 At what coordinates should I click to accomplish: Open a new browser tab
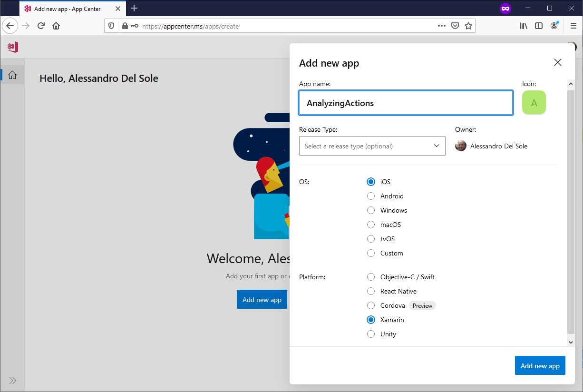click(x=134, y=8)
